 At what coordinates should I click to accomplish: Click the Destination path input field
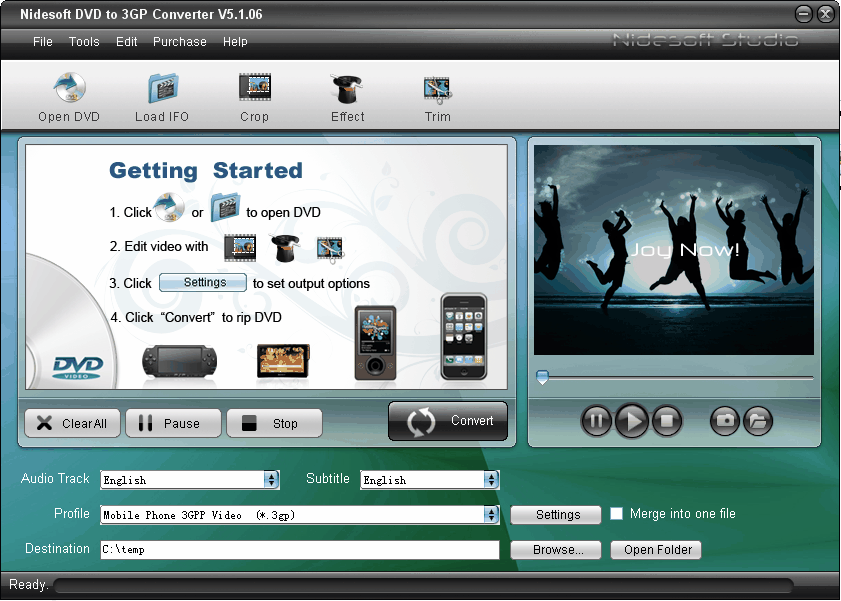[299, 550]
